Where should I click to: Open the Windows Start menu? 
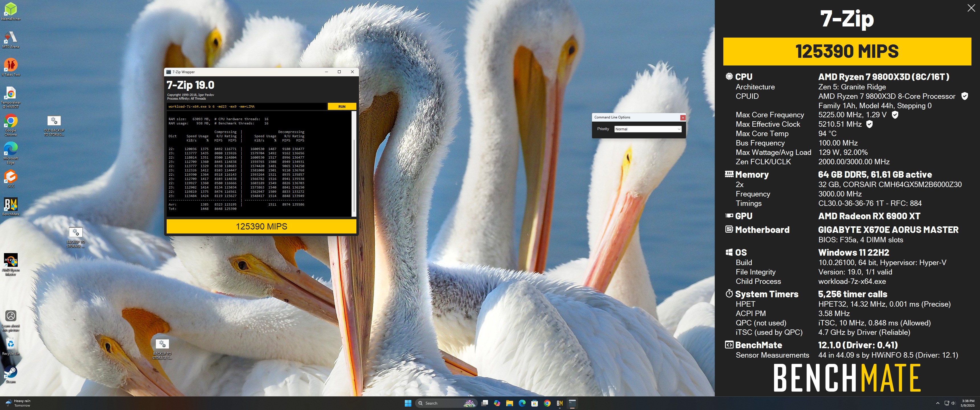tap(408, 403)
